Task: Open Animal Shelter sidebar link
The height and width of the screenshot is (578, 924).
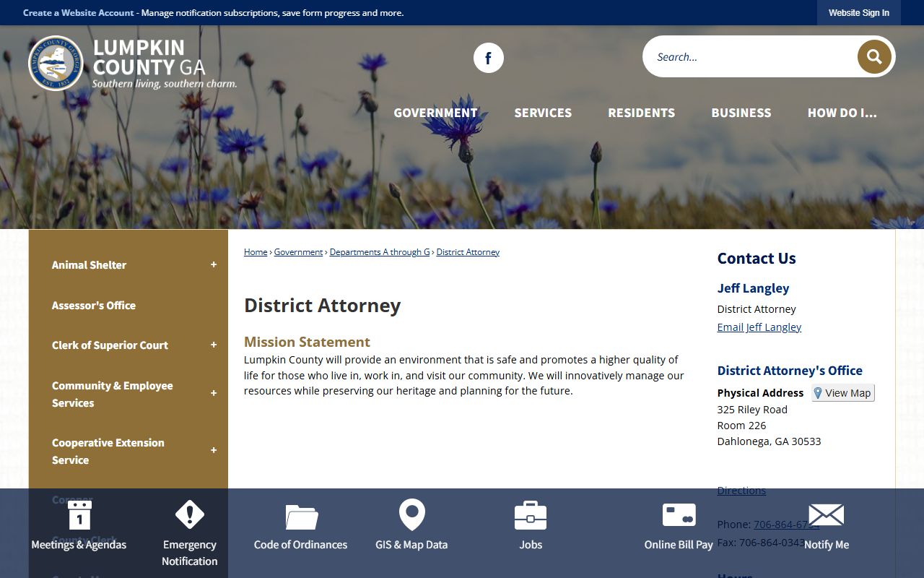Action: pos(89,265)
